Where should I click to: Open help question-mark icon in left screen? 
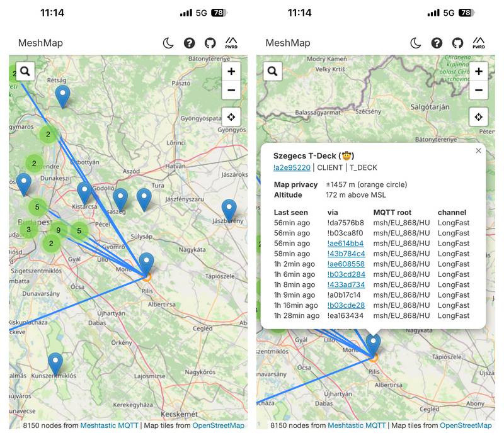point(190,43)
